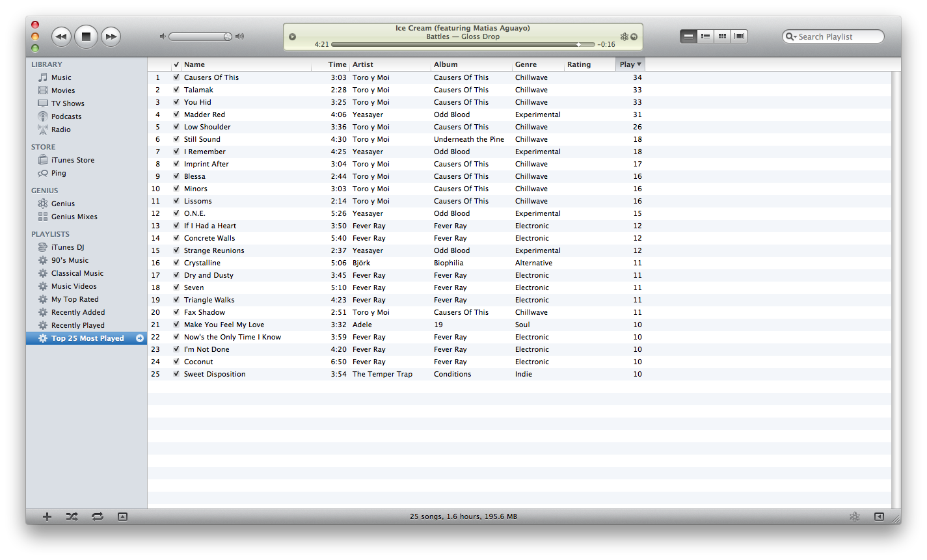Toggle all checkboxes via header checkmark

[176, 64]
